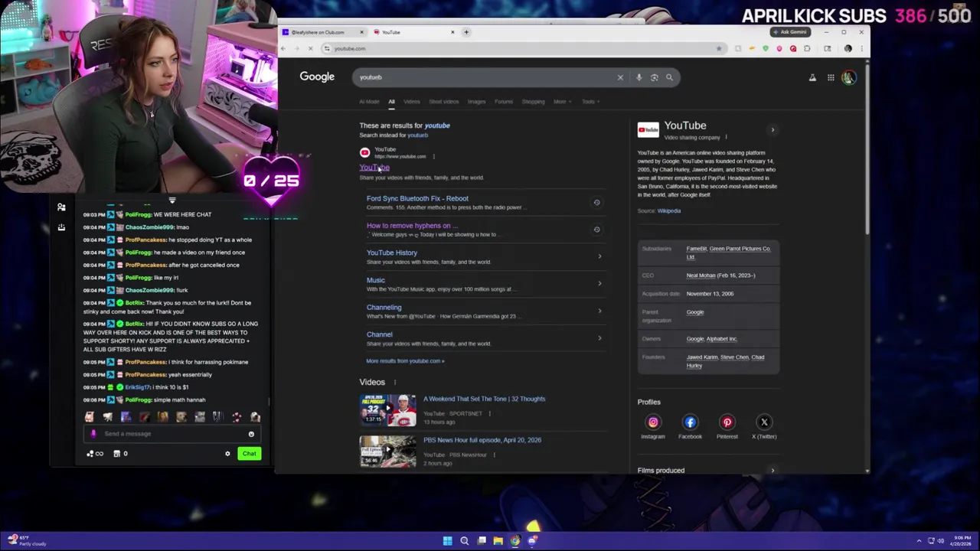Click the magnifier search button
Viewport: 980px width, 551px height.
669,77
